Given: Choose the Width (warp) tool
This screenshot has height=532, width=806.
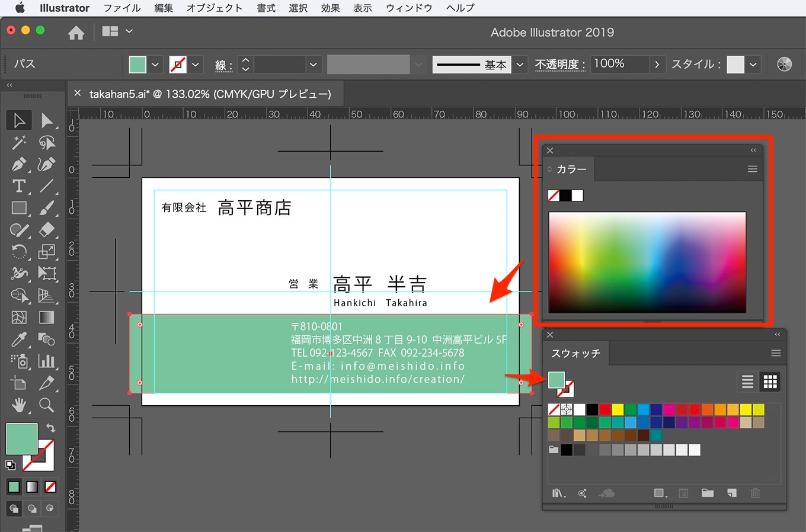Looking at the screenshot, I should click(19, 274).
